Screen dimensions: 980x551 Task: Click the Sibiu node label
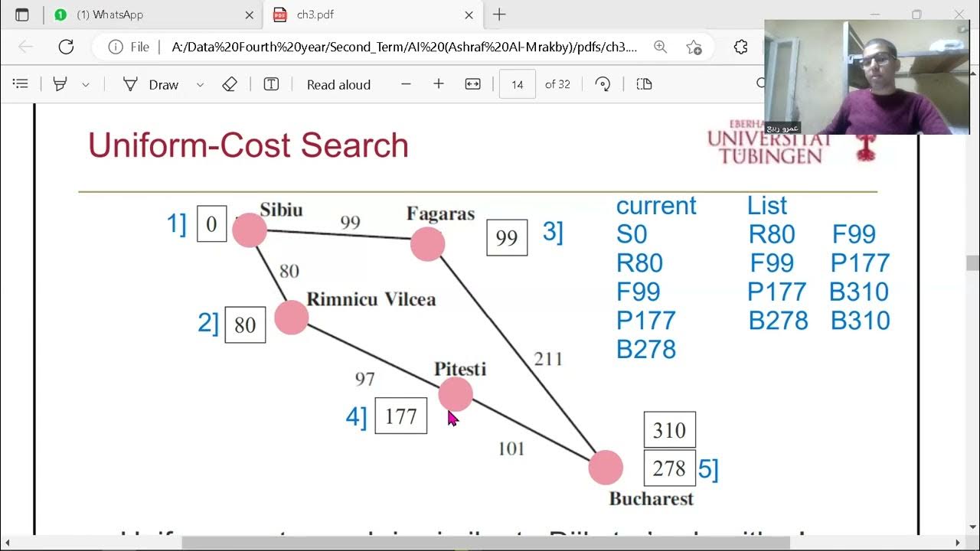281,210
